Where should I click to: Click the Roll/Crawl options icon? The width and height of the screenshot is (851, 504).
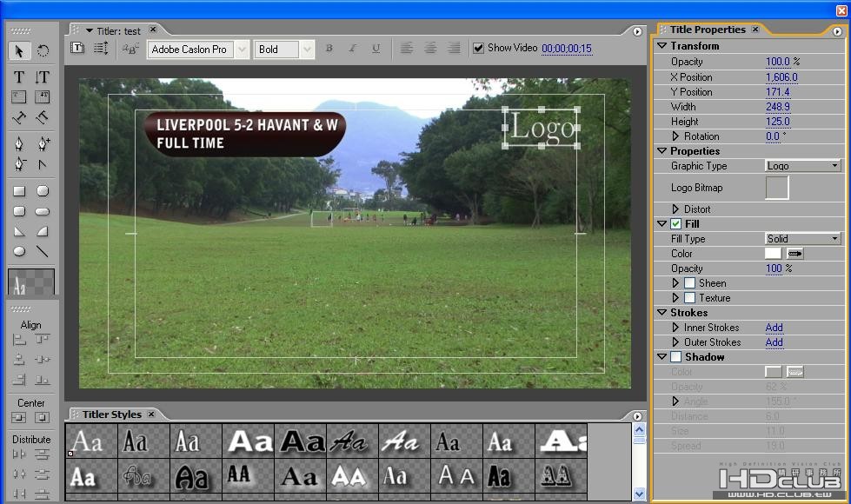pos(101,50)
